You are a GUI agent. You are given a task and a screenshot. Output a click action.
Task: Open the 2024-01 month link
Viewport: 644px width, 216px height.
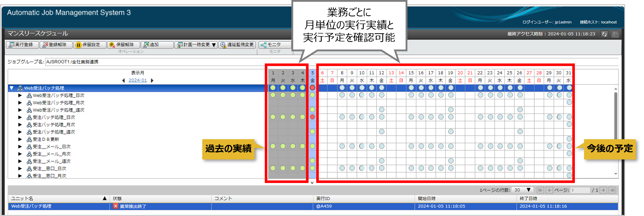(138, 80)
